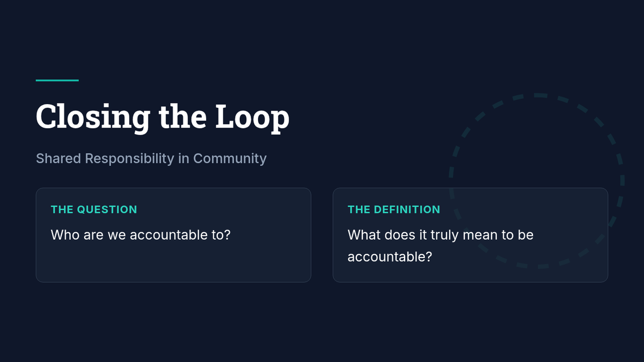Click the "THE QUESTION" card label

pyautogui.click(x=94, y=209)
